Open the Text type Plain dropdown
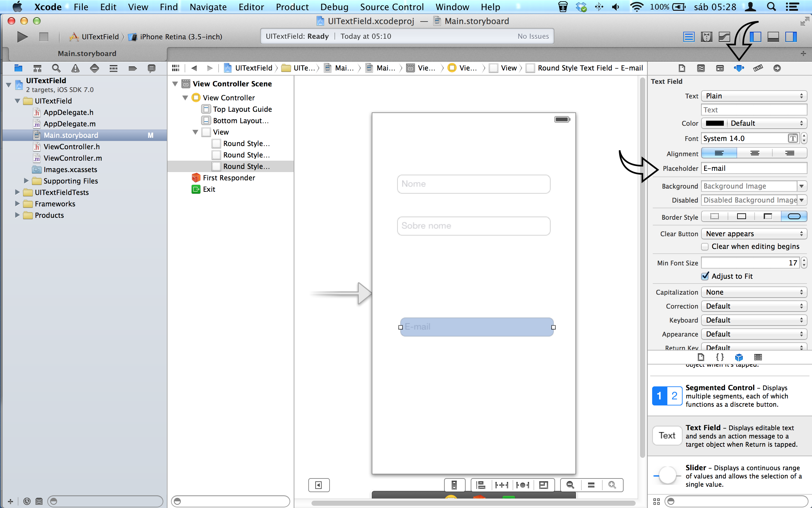The image size is (812, 508). pyautogui.click(x=754, y=96)
